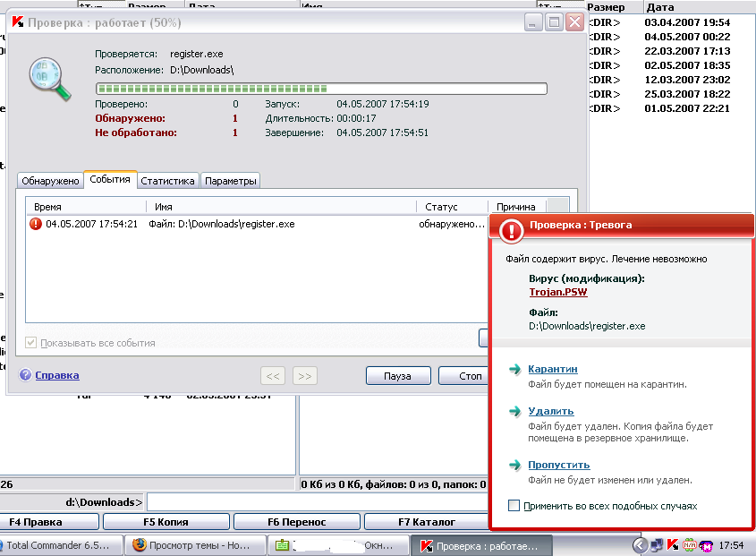Viewport: 756px width, 556px height.
Task: Open the Статистика tab
Action: click(167, 181)
